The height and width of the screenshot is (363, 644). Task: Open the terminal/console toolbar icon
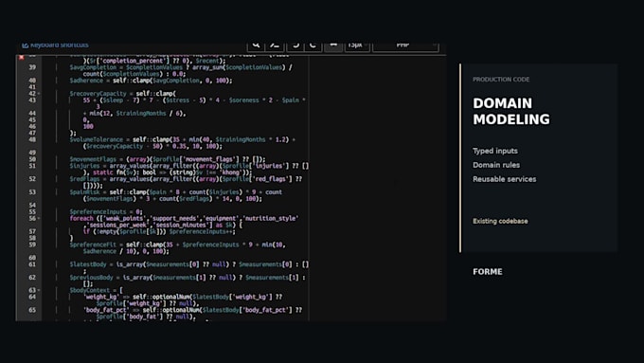pyautogui.click(x=276, y=45)
